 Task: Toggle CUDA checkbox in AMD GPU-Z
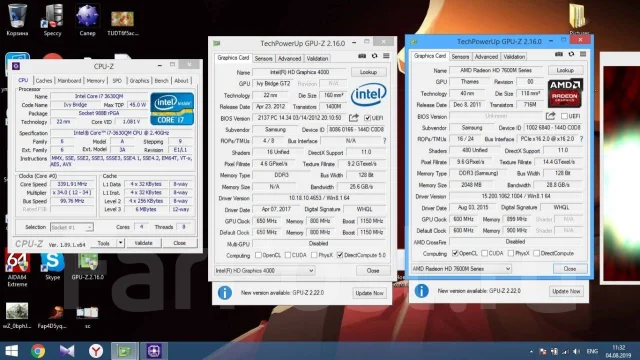484,253
